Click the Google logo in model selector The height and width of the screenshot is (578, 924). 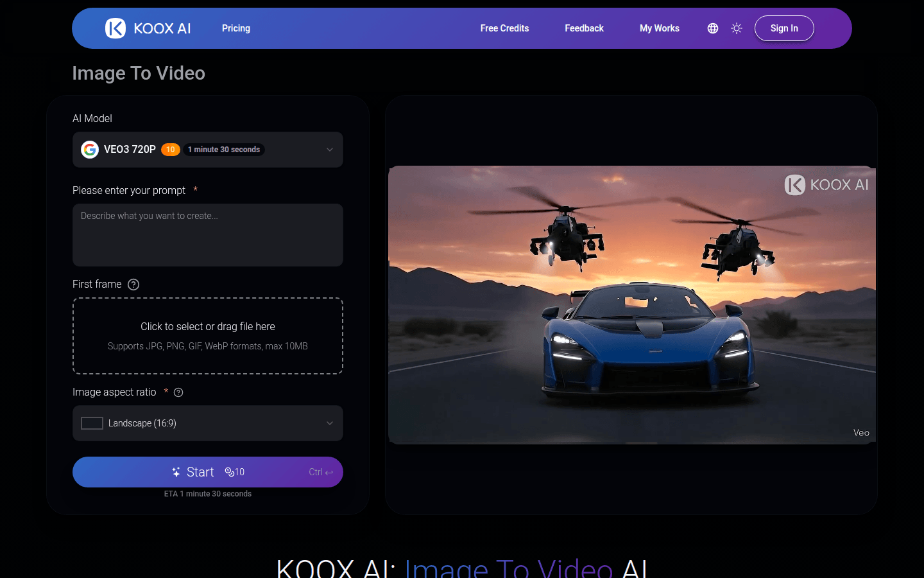point(90,150)
